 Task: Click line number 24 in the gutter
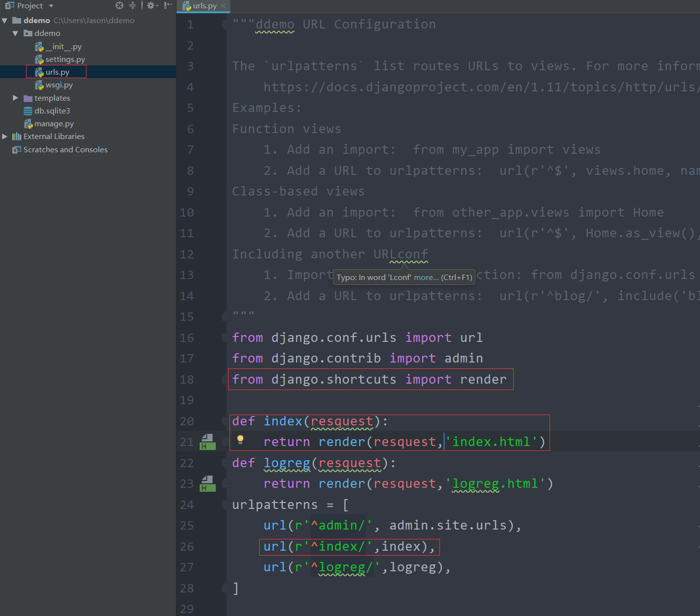click(x=186, y=505)
